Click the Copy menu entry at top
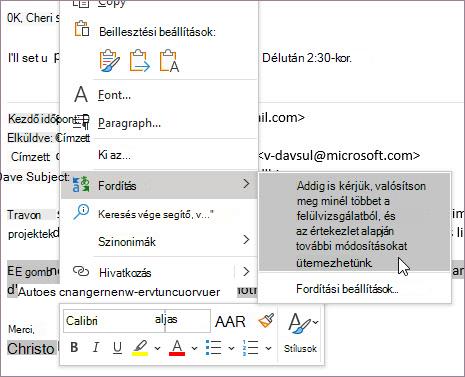The width and height of the screenshot is (465, 377). 112,3
